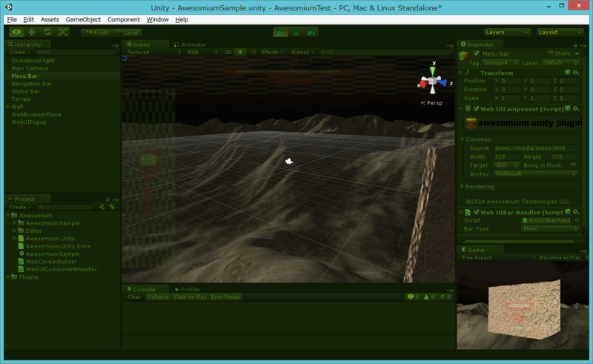The image size is (593, 364).
Task: Select the Rotate tool in toolbar
Action: 47,32
